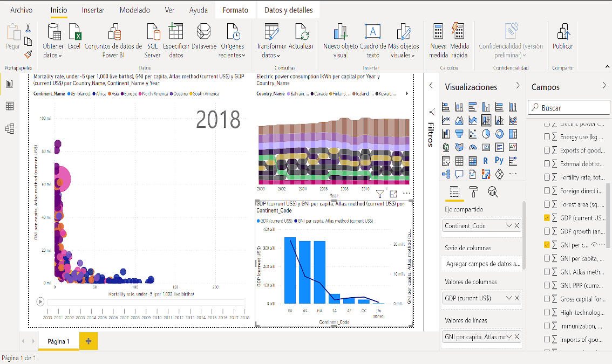Add a new page with plus button

pyautogui.click(x=89, y=341)
